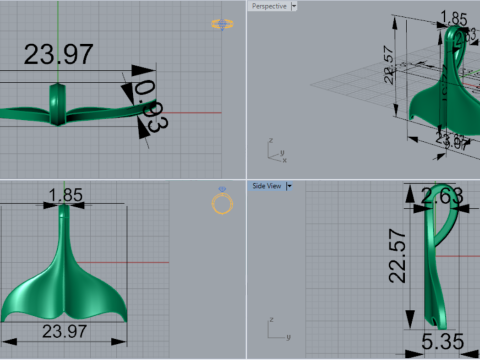Select the 2.63 dimension in Side View
The image size is (480, 360).
[x=442, y=196]
